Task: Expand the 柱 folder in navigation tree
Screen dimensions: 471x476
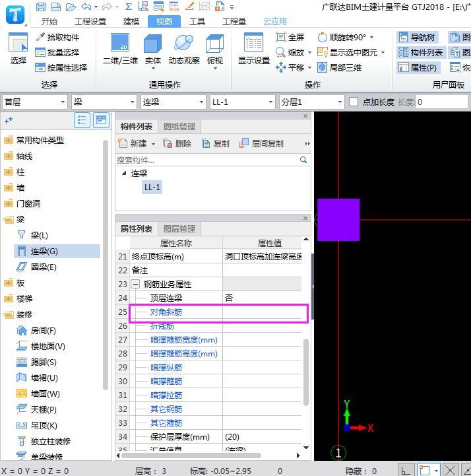Action: pos(9,172)
